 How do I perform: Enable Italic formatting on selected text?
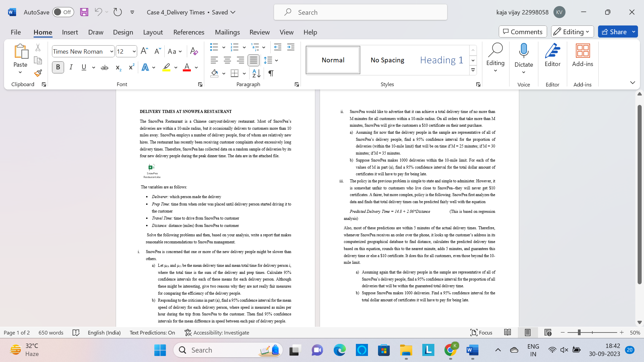(70, 67)
